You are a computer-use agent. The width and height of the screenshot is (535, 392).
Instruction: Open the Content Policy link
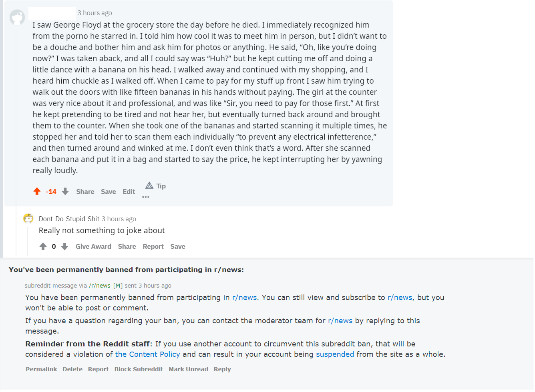coord(147,354)
